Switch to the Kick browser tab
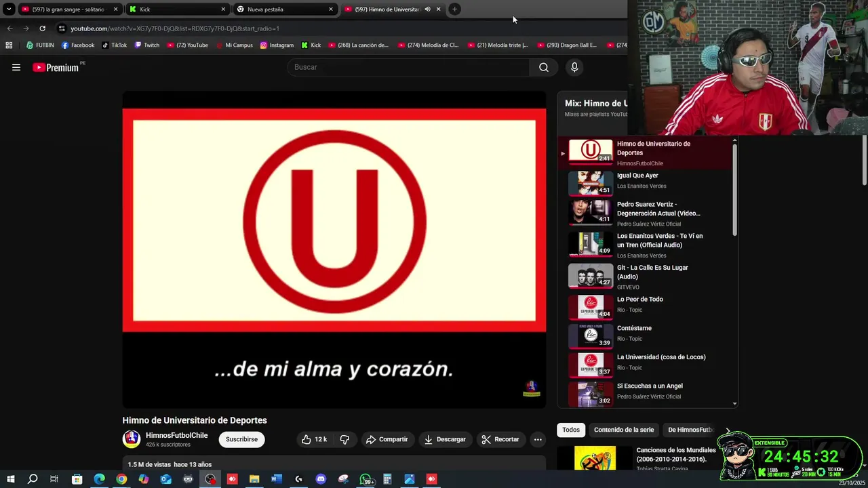Screen dimensions: 868x488 coord(176,9)
